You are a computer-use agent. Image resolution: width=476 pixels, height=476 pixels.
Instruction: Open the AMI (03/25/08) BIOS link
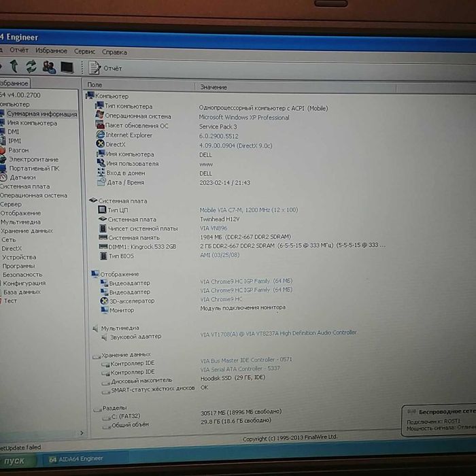pyautogui.click(x=220, y=255)
